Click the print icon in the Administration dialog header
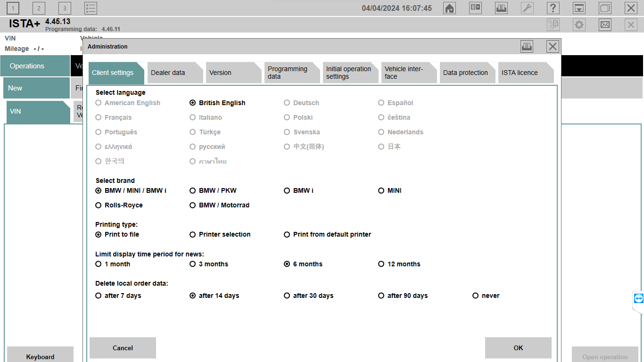 (527, 46)
